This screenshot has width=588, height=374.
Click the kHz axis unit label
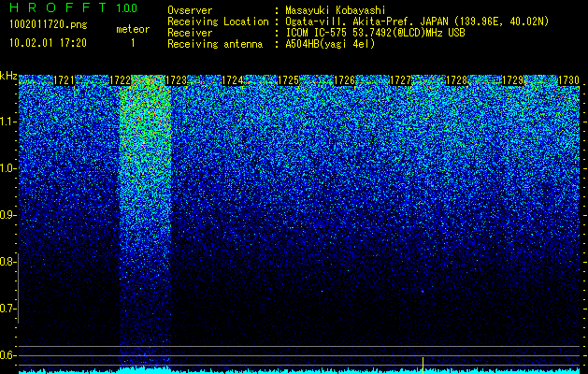(x=8, y=76)
